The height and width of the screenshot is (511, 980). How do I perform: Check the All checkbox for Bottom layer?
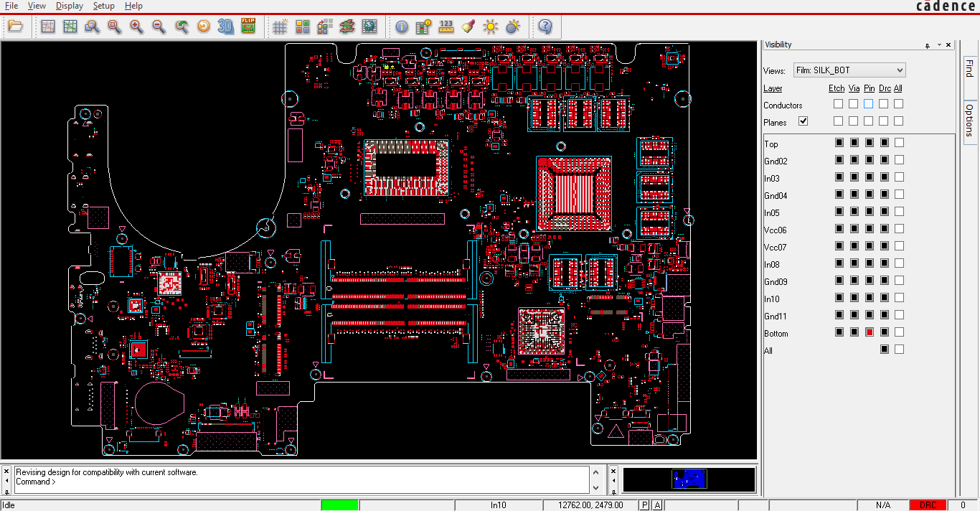click(x=900, y=332)
